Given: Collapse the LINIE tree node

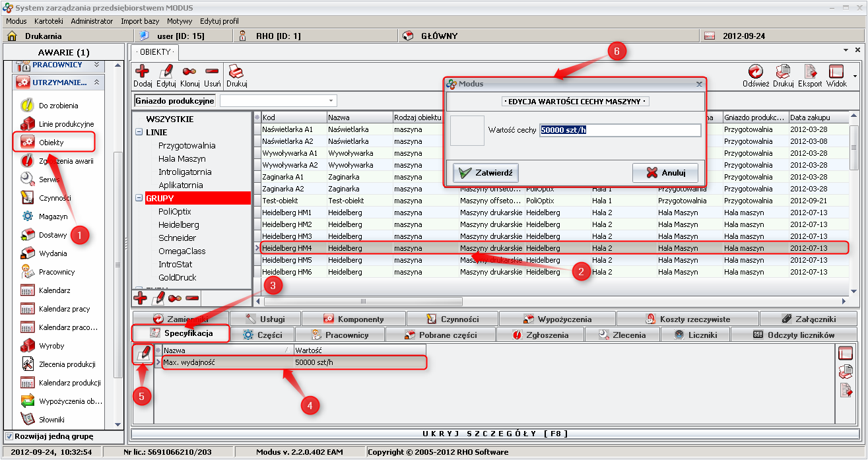Looking at the screenshot, I should point(139,132).
